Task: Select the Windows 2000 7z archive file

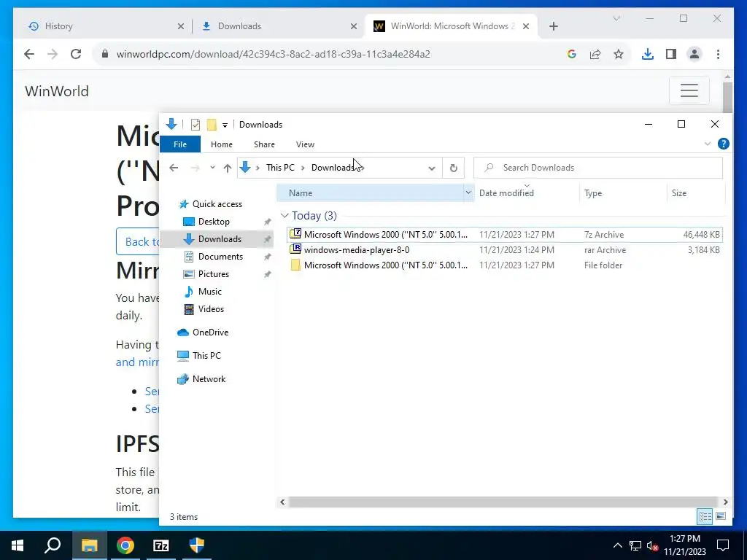Action: click(505, 235)
